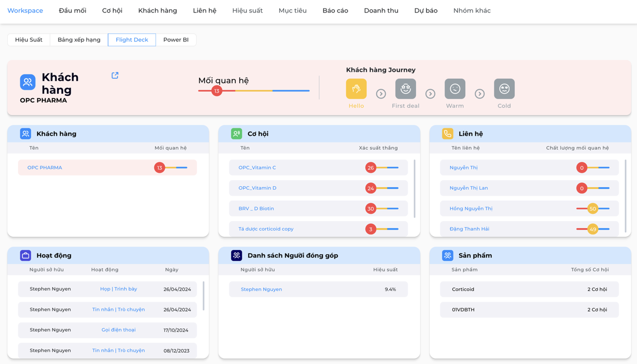The height and width of the screenshot is (364, 637).
Task: Open Liên hệ in top navigation
Action: coord(205,10)
